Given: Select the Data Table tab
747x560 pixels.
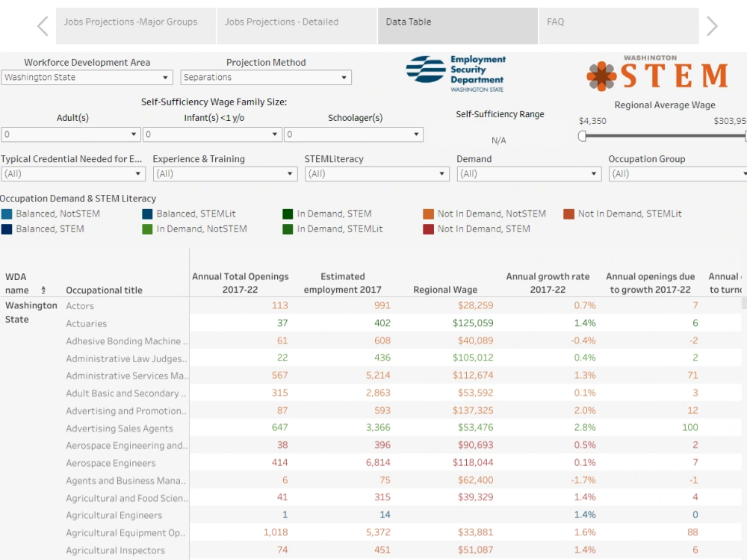Looking at the screenshot, I should tap(458, 26).
